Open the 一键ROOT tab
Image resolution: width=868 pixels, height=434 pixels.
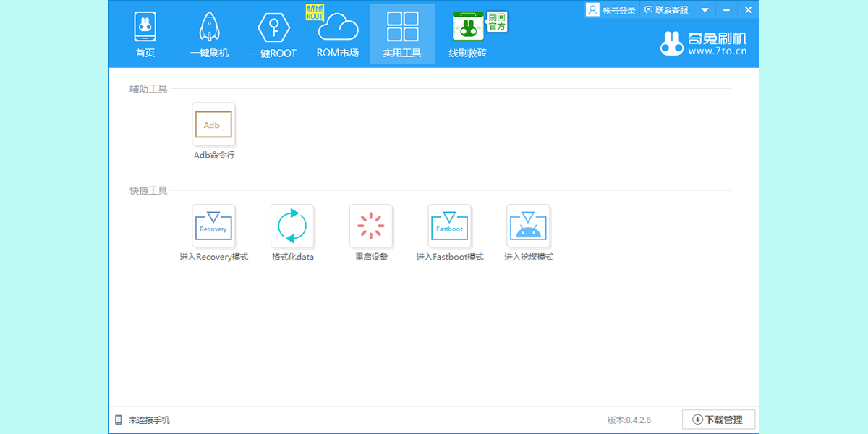pyautogui.click(x=273, y=35)
